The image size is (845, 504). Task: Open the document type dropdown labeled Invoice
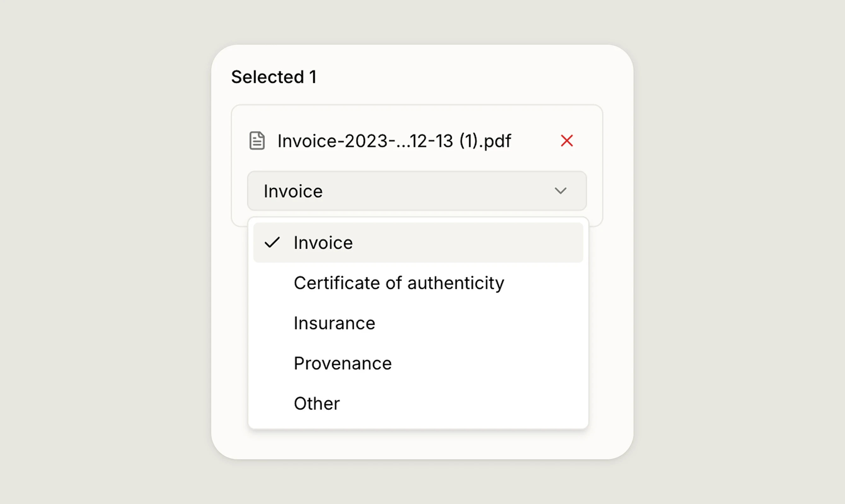click(x=417, y=191)
